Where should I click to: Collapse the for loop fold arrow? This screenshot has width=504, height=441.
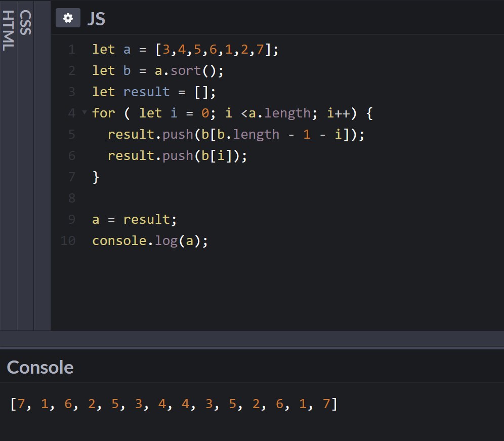(85, 112)
